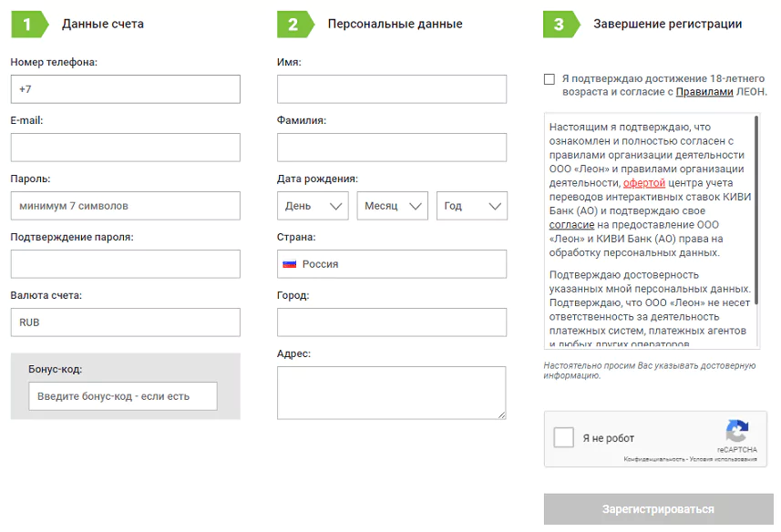
Task: Click the password field with 'минимум 7 символов'
Action: [x=126, y=206]
